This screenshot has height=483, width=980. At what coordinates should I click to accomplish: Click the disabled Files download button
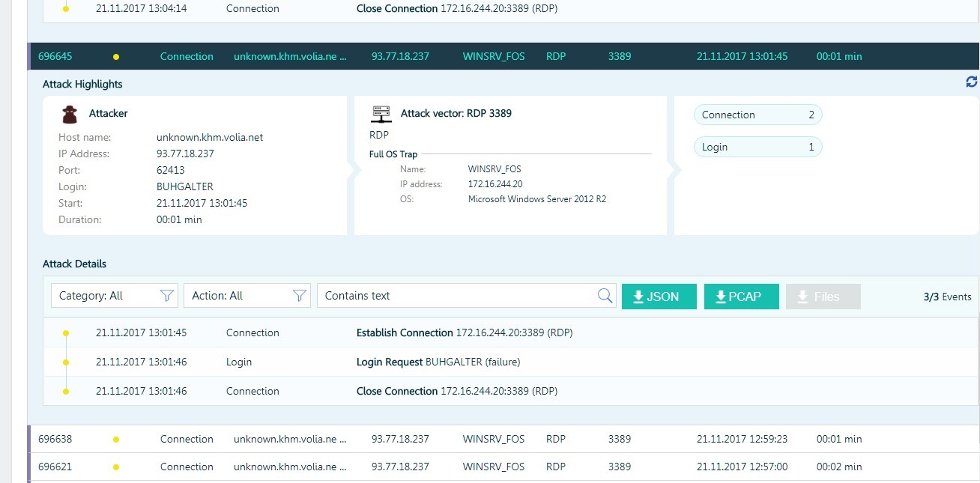point(823,297)
